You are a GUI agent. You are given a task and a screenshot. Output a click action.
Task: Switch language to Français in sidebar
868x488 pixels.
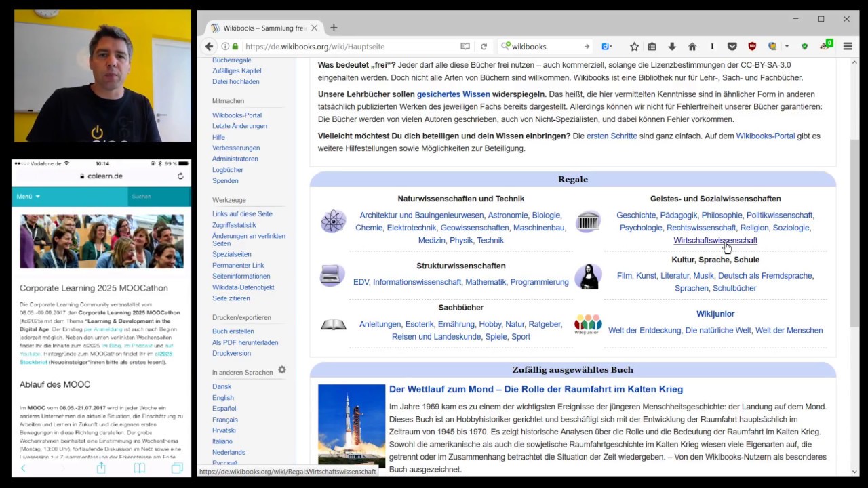(225, 420)
